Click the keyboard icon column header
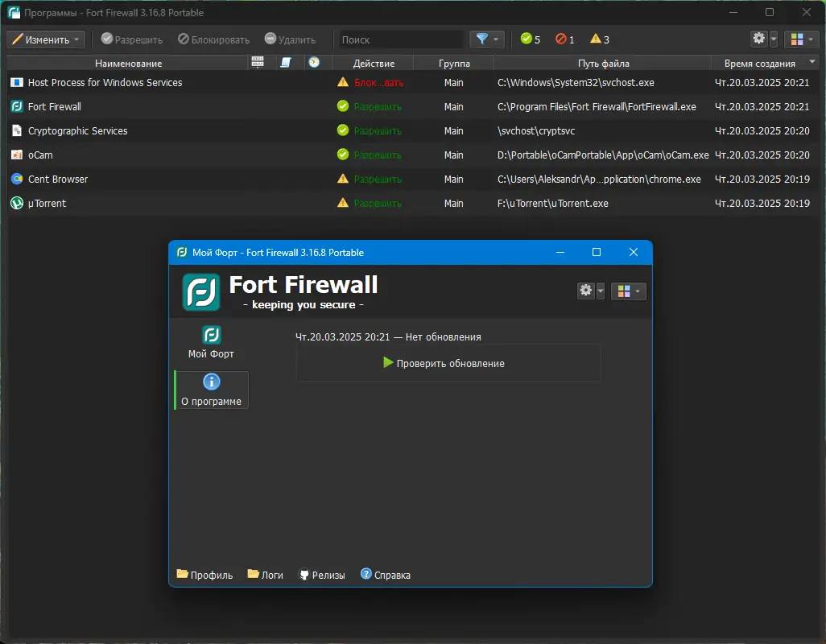The image size is (826, 644). pos(258,62)
